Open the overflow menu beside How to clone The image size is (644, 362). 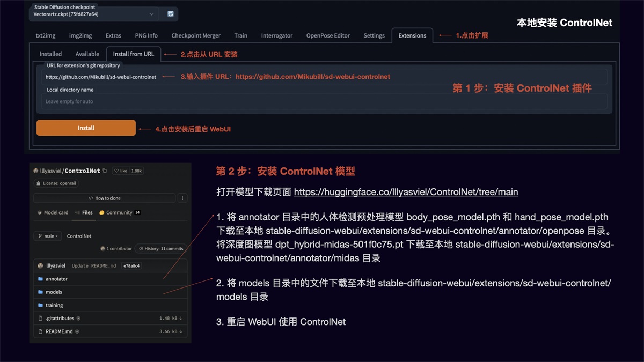coord(182,198)
